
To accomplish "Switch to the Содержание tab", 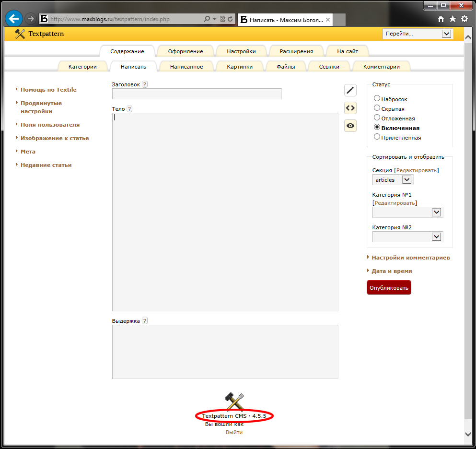I will tap(127, 51).
